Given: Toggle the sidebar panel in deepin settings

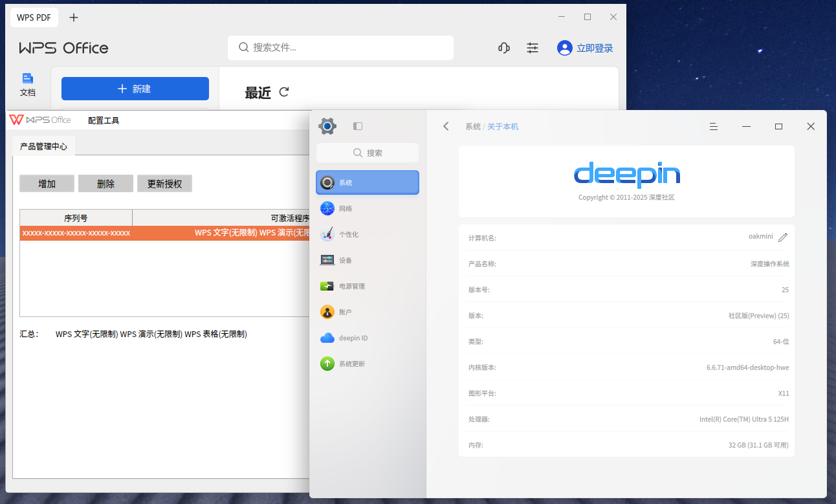Looking at the screenshot, I should [358, 126].
